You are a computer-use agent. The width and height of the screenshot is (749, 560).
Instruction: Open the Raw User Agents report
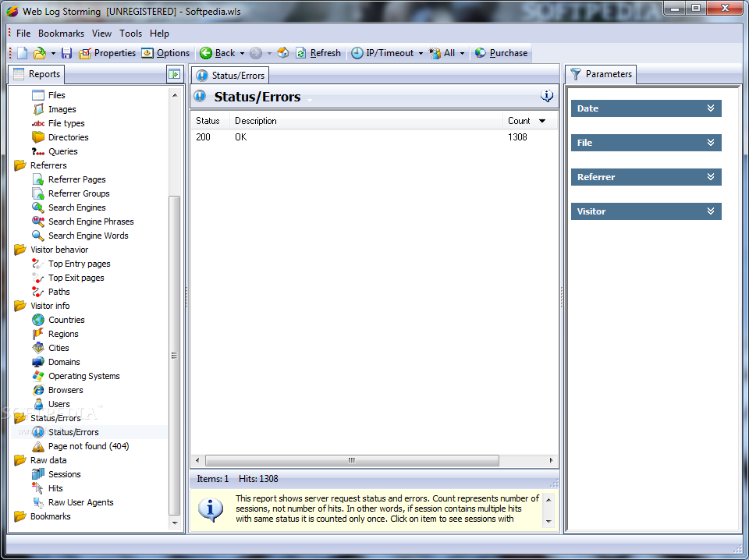[80, 502]
